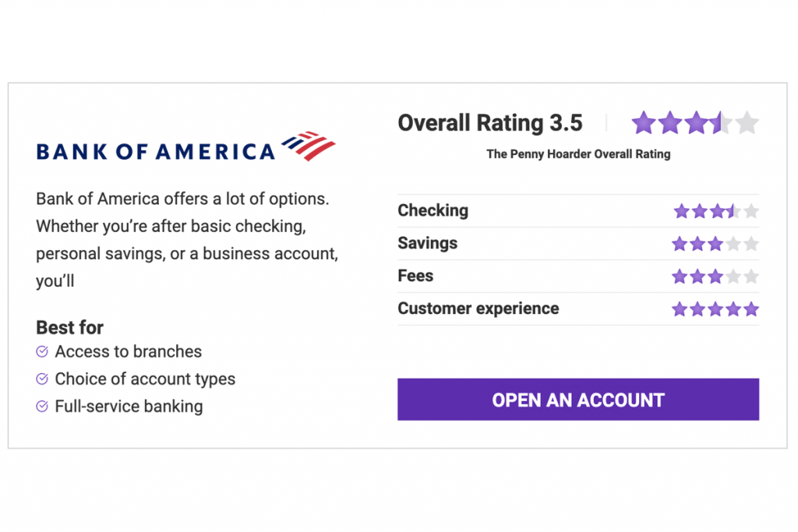
Task: Select the Checking rating label
Action: (433, 210)
